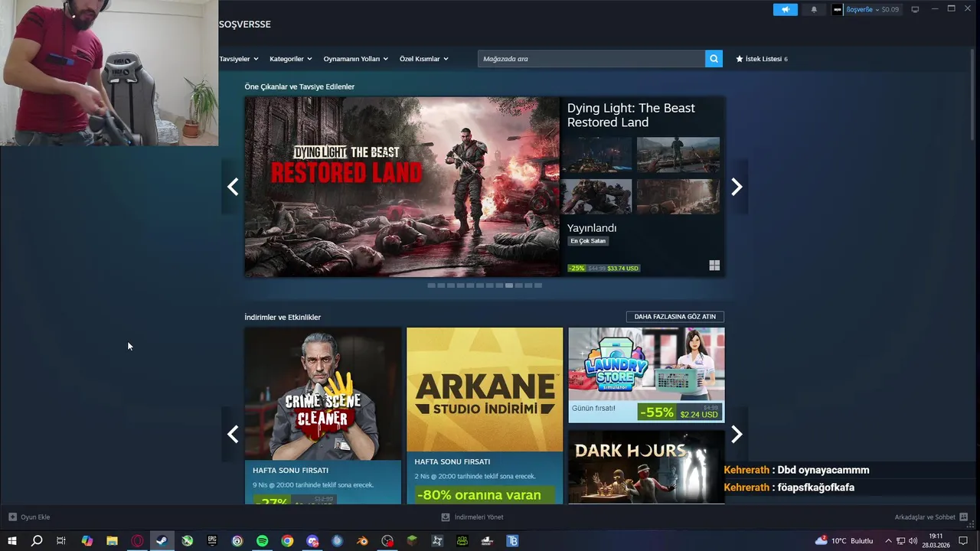Viewport: 980px width, 551px height.
Task: Click the Steam taskbar icon
Action: [x=162, y=541]
